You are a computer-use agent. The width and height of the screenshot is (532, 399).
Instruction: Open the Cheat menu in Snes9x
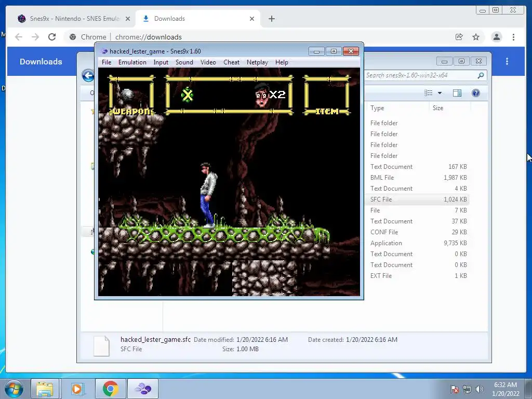point(231,62)
